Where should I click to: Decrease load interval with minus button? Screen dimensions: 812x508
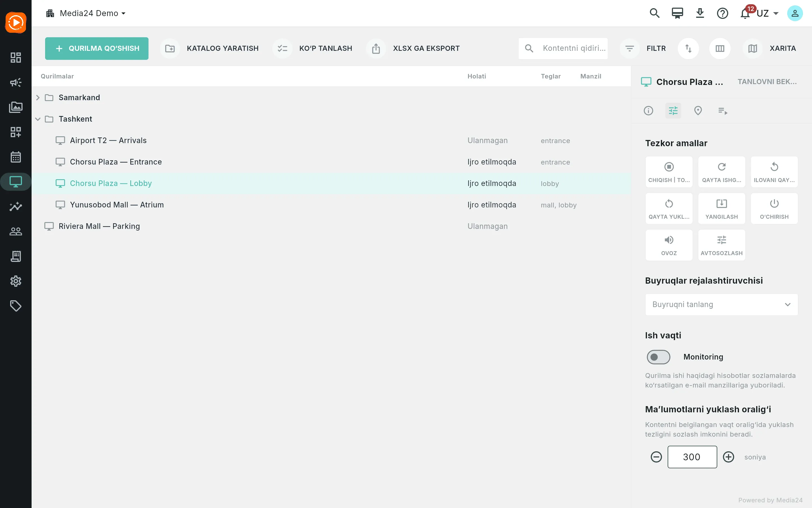point(656,457)
